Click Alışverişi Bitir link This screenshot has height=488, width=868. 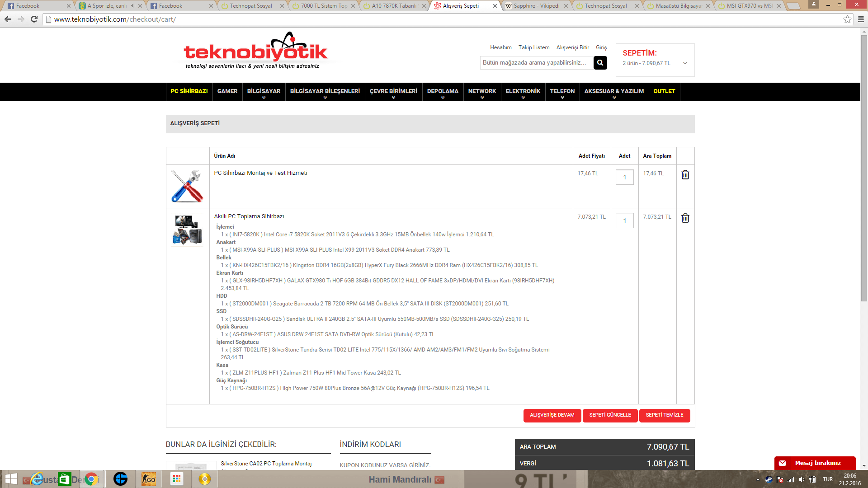click(x=572, y=47)
